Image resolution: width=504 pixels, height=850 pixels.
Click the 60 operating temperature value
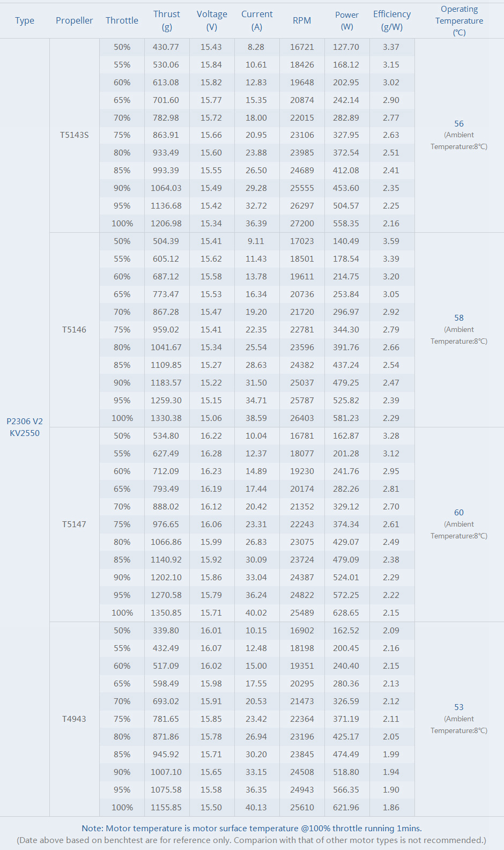tap(459, 513)
